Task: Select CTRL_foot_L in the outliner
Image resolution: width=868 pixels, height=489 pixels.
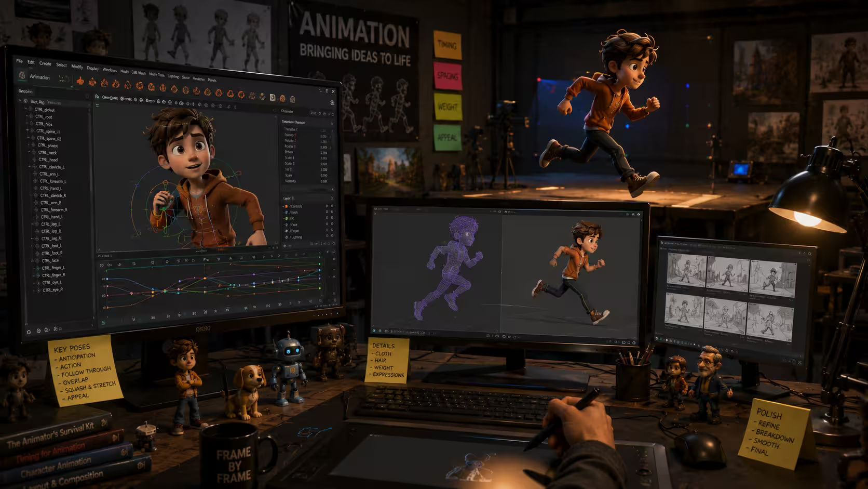Action: pyautogui.click(x=51, y=246)
